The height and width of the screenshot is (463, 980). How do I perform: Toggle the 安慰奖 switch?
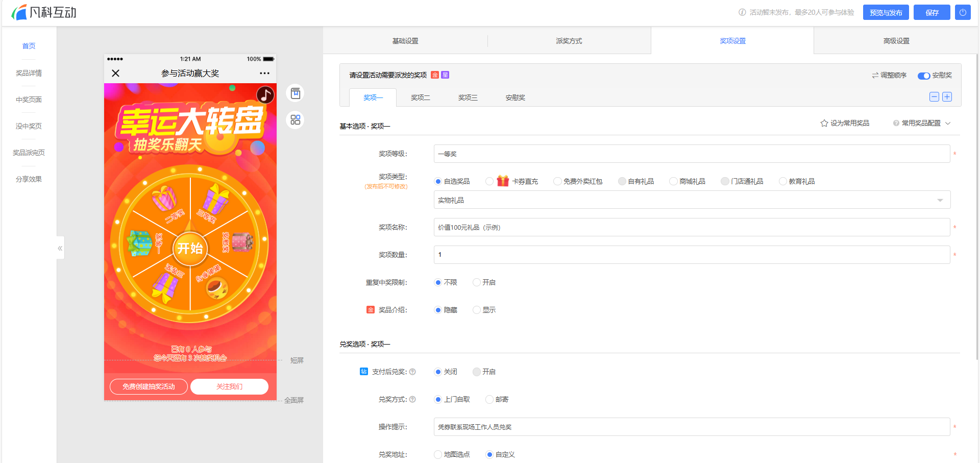coord(923,76)
